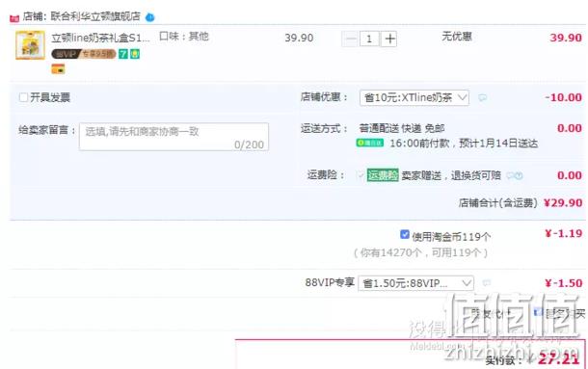Click 普通配送 快递 免邮 shipping text
The image size is (588, 369).
[402, 129]
